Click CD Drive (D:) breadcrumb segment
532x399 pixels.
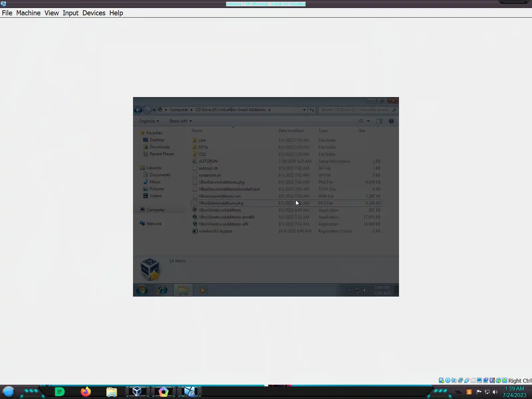(x=230, y=110)
